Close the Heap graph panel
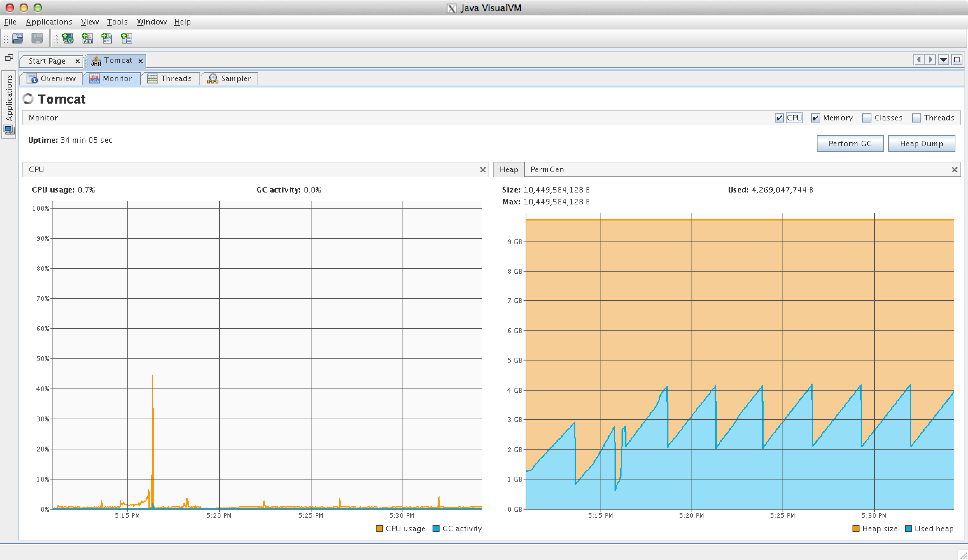 pyautogui.click(x=955, y=170)
